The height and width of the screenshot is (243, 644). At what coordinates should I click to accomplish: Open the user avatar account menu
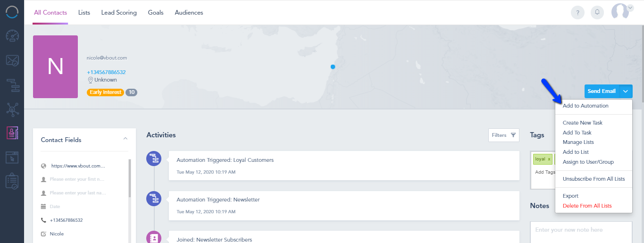(622, 11)
